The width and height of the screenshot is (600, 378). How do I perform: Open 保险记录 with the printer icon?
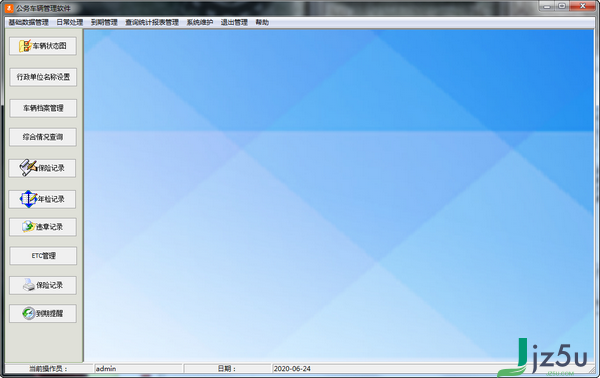point(43,285)
